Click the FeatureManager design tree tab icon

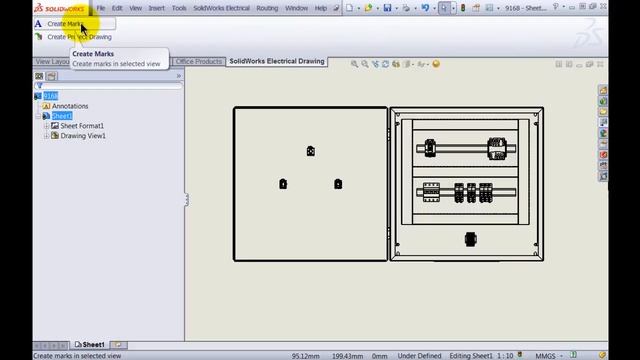[39, 76]
